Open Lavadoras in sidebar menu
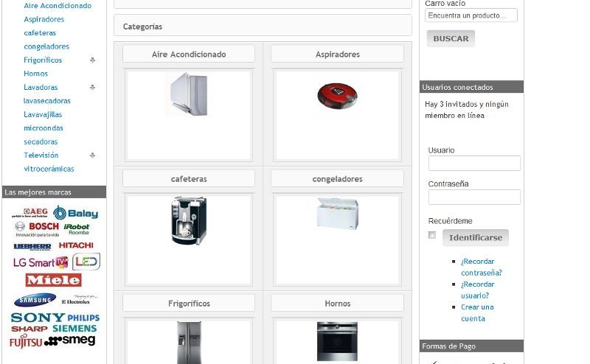This screenshot has height=364, width=590. pos(41,87)
